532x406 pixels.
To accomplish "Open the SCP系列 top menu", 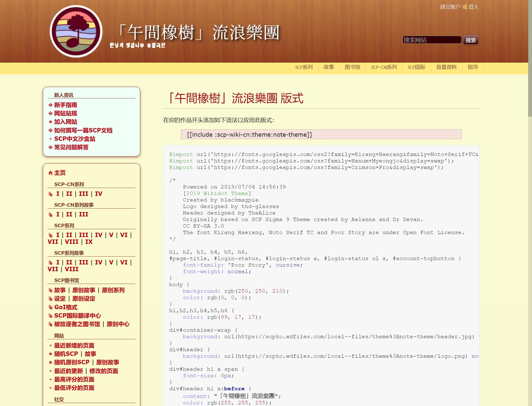I will [x=304, y=67].
